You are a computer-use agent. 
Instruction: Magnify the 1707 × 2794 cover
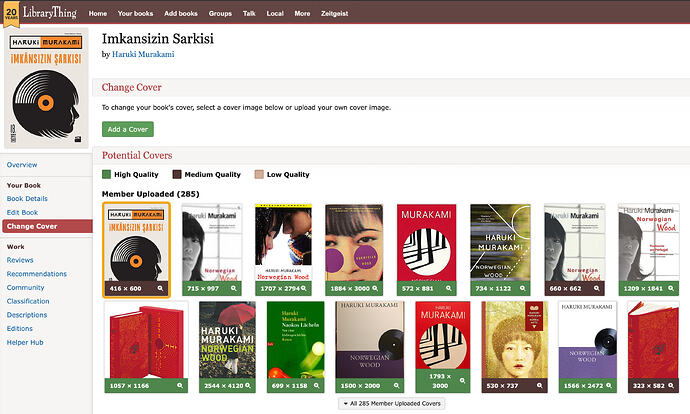click(304, 289)
